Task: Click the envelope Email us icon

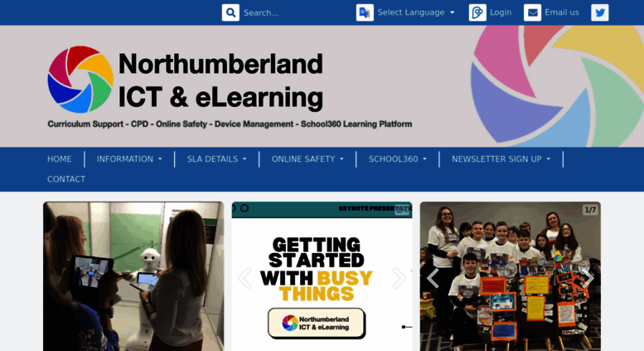Action: 532,12
